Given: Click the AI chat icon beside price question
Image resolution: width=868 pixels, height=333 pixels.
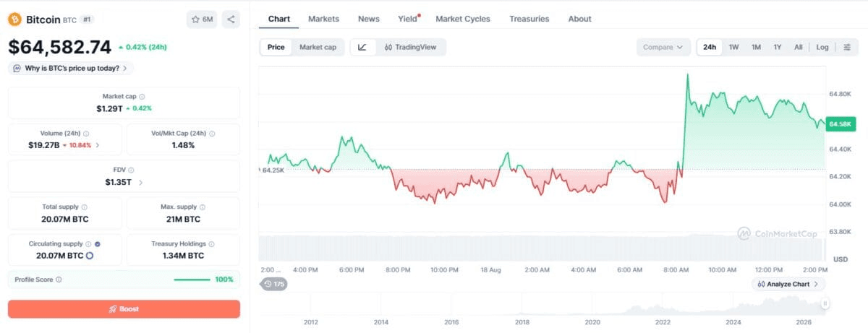Looking at the screenshot, I should (x=17, y=68).
